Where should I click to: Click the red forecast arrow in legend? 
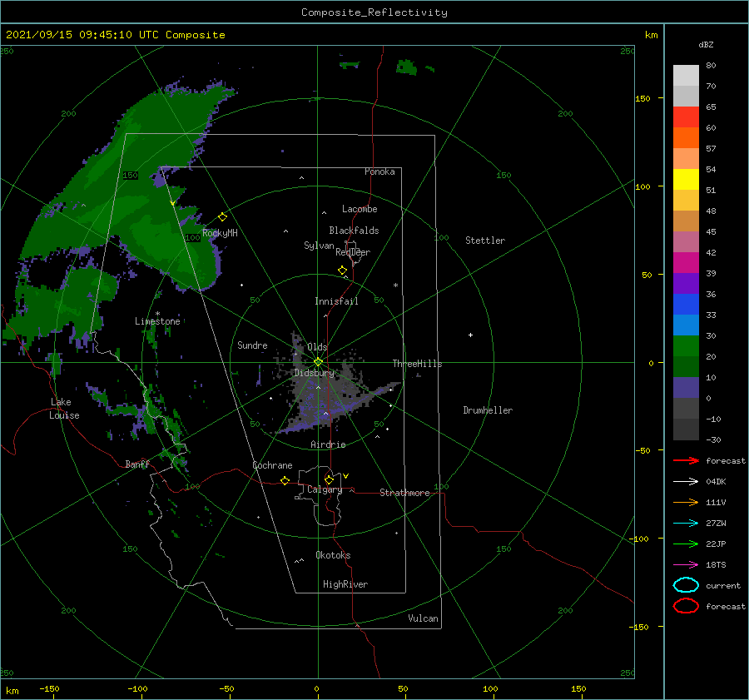(686, 460)
